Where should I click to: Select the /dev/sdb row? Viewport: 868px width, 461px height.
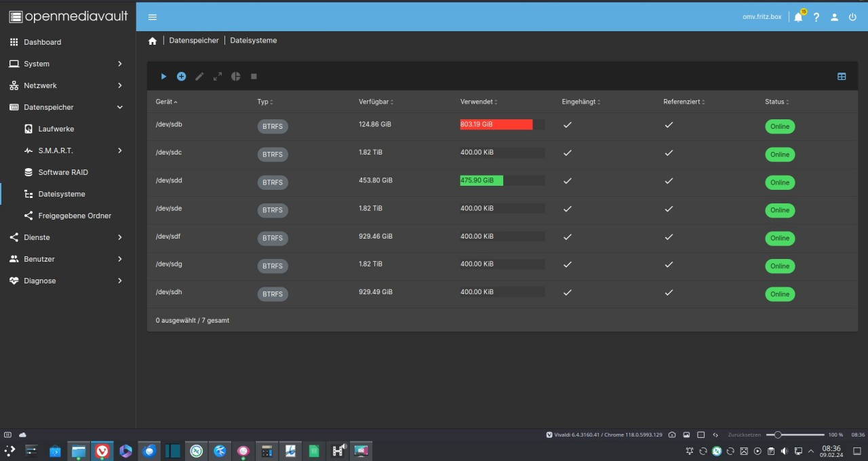click(x=502, y=127)
